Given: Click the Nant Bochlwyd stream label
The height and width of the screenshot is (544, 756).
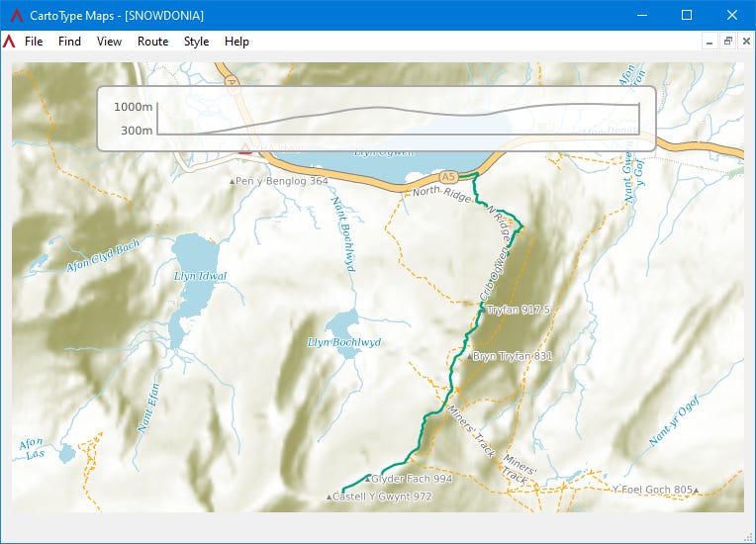Looking at the screenshot, I should click(x=343, y=233).
